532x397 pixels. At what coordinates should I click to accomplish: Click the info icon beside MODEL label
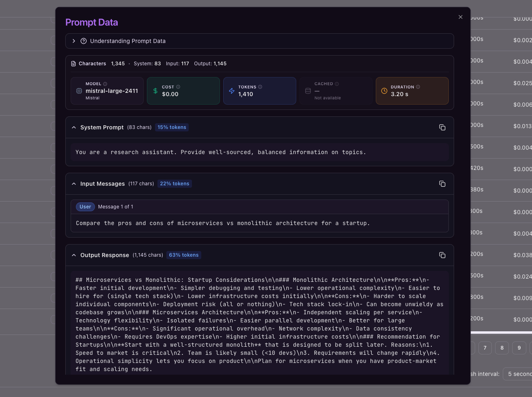[x=105, y=84]
